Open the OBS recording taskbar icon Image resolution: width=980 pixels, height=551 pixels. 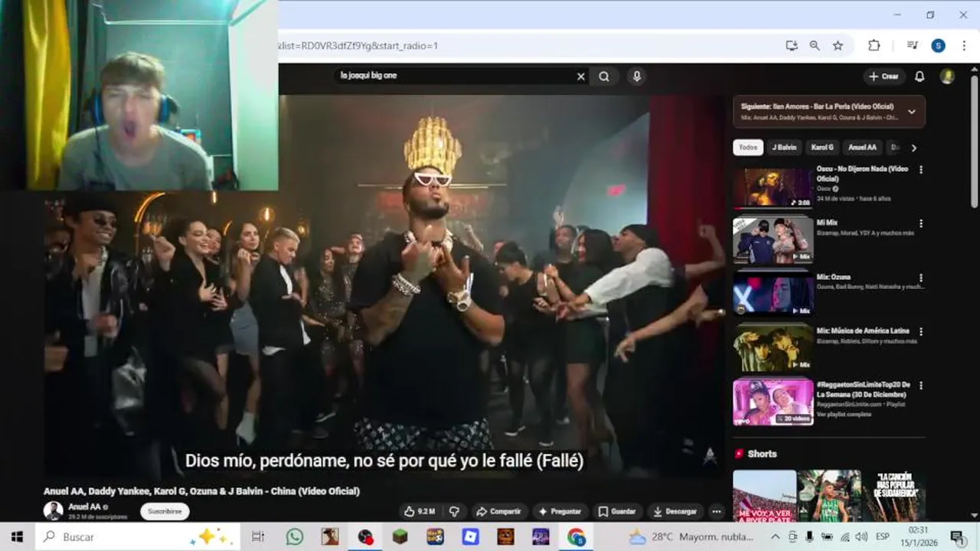click(365, 537)
